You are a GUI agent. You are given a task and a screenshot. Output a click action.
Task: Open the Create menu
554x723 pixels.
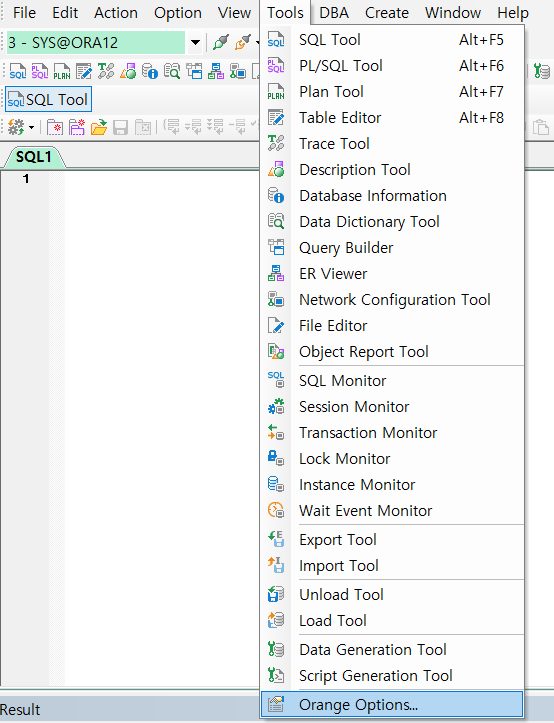pyautogui.click(x=387, y=13)
